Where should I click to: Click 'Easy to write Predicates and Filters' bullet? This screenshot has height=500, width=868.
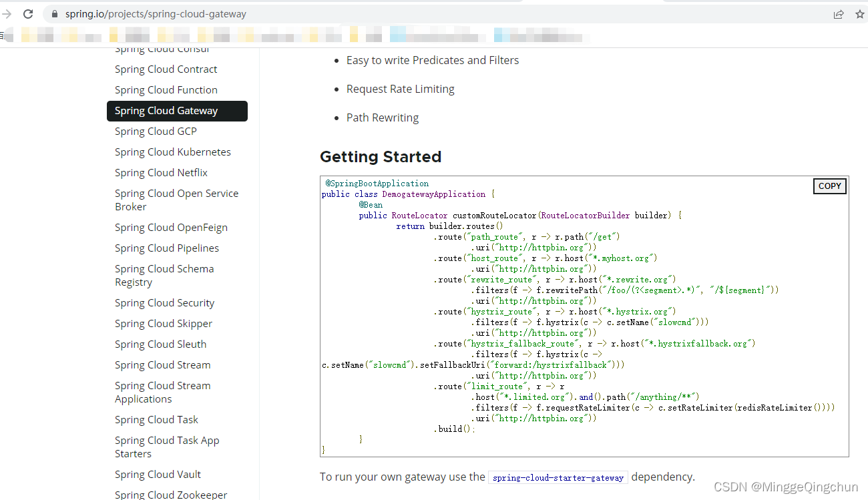pyautogui.click(x=433, y=60)
